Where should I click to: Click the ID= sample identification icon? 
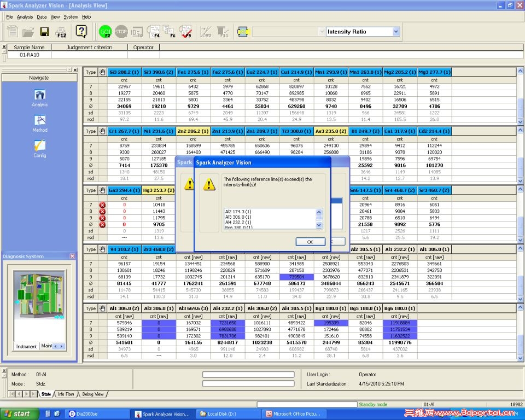[137, 32]
